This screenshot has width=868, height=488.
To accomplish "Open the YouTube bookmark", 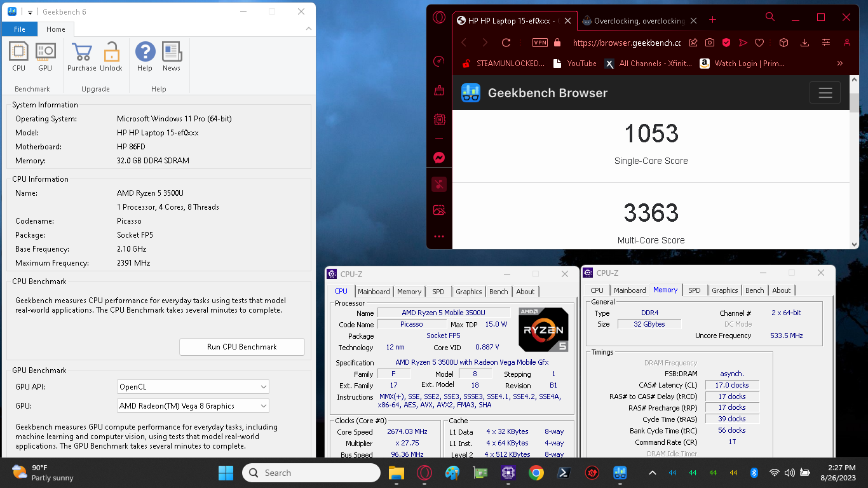I will click(x=575, y=64).
